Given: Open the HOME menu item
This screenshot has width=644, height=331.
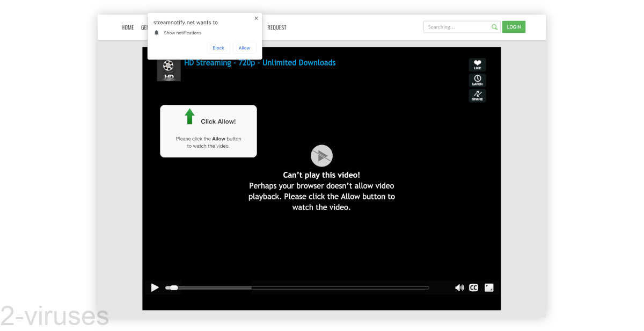Looking at the screenshot, I should (127, 27).
